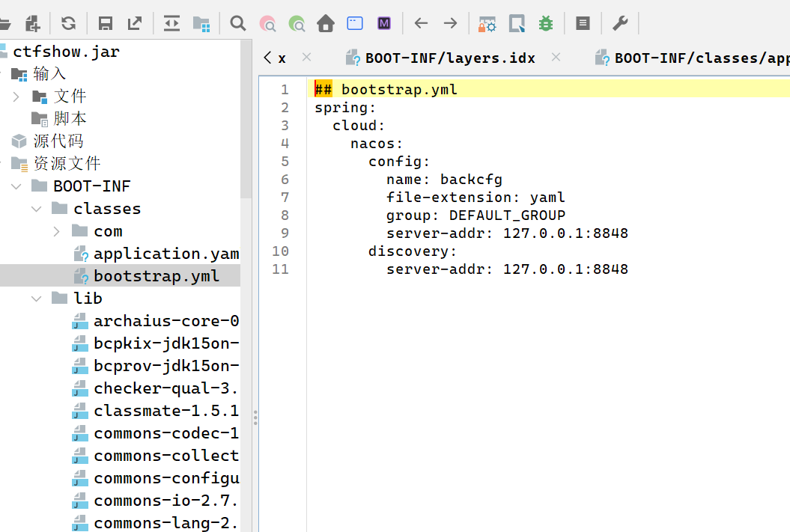Image resolution: width=790 pixels, height=532 pixels.
Task: Expand the com package folder
Action: [57, 231]
